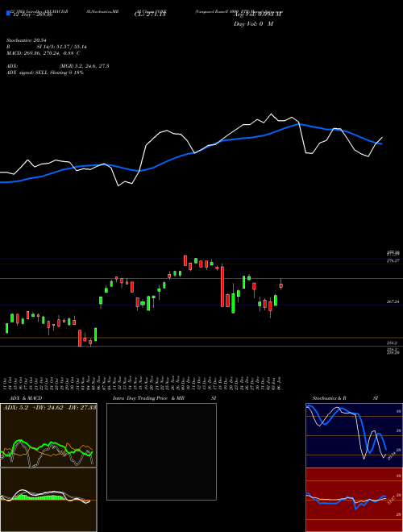Click the tallest red candlestick body
The image size is (403, 532).
[222, 287]
